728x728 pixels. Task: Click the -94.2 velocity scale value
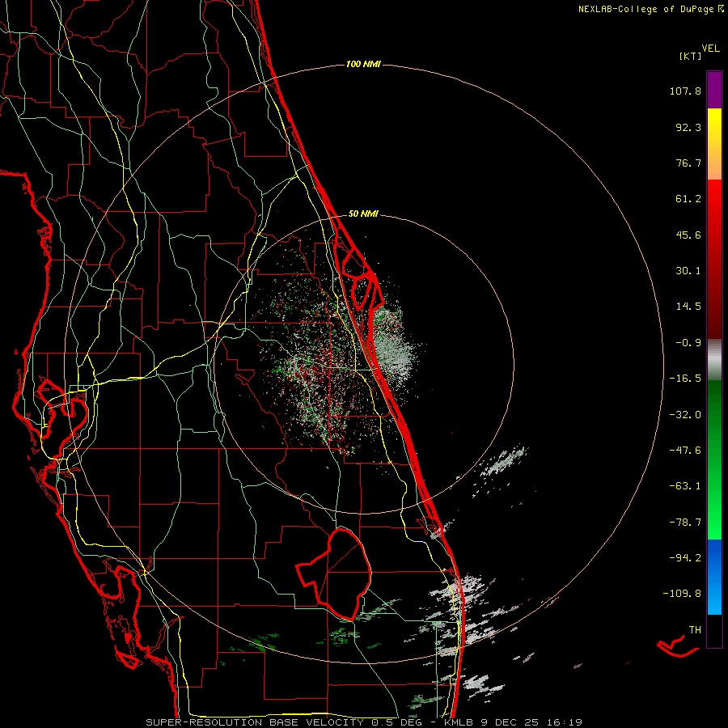pyautogui.click(x=685, y=557)
